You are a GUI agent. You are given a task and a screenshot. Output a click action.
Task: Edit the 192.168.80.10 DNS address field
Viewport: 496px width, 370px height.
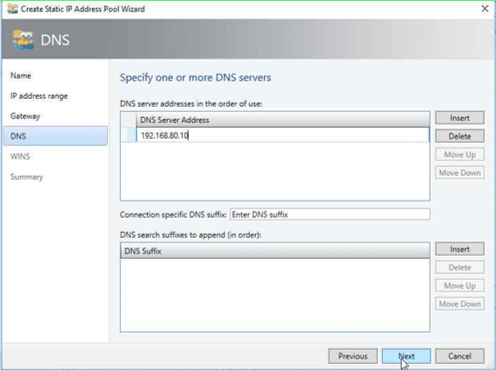pyautogui.click(x=283, y=135)
